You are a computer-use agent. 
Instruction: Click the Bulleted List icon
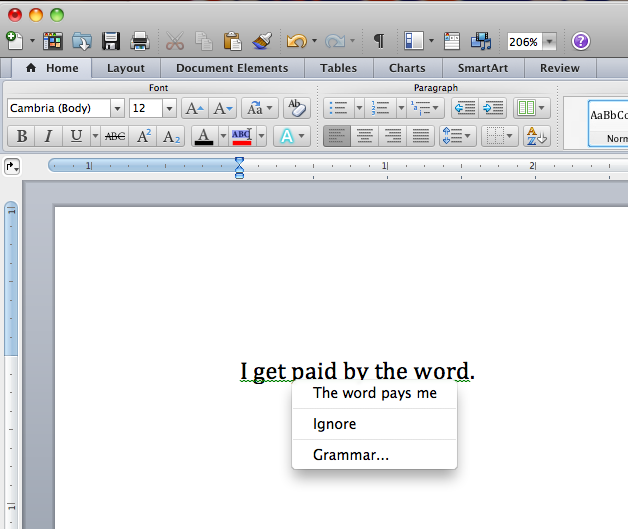[x=338, y=108]
